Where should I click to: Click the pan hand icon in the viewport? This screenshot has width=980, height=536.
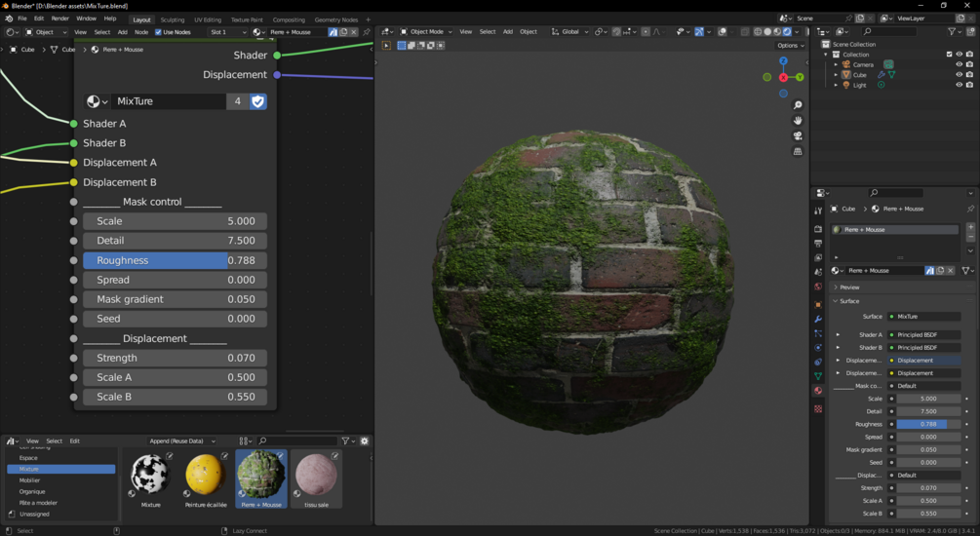(x=798, y=120)
